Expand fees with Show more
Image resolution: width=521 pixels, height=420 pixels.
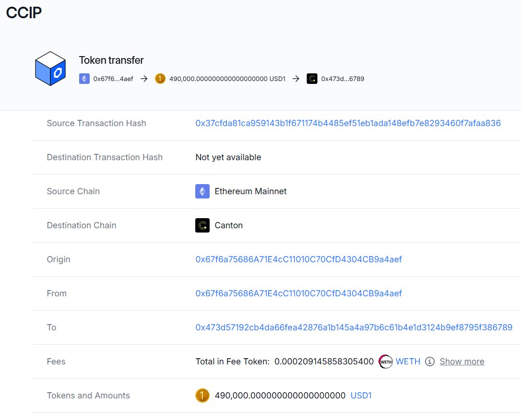click(462, 362)
